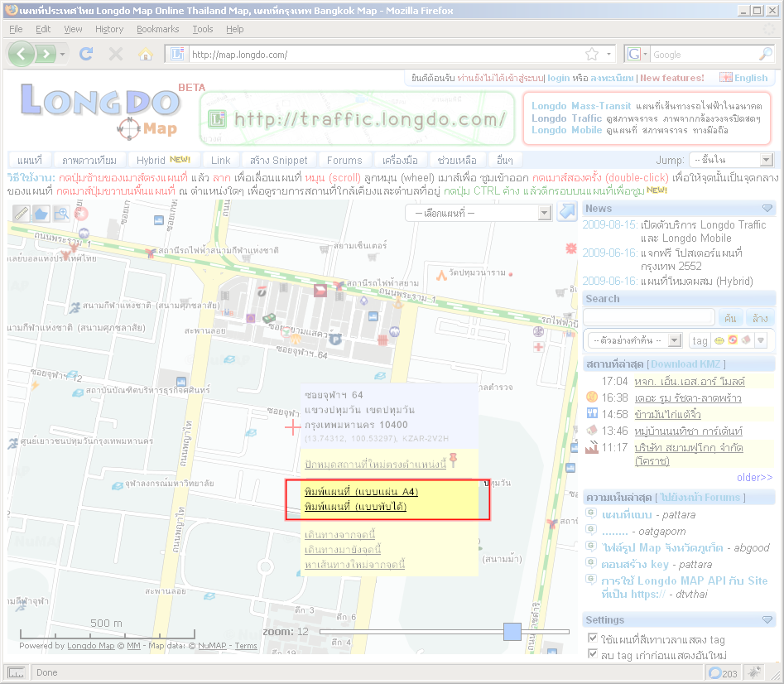Click the yellow tag icon in search row
784x684 pixels.
tap(719, 340)
